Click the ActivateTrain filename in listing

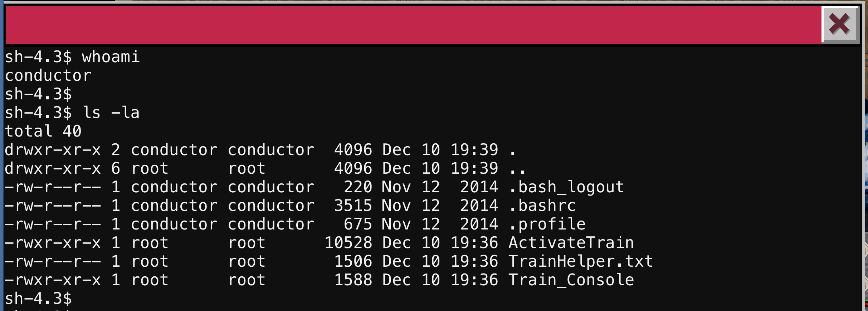pos(571,243)
